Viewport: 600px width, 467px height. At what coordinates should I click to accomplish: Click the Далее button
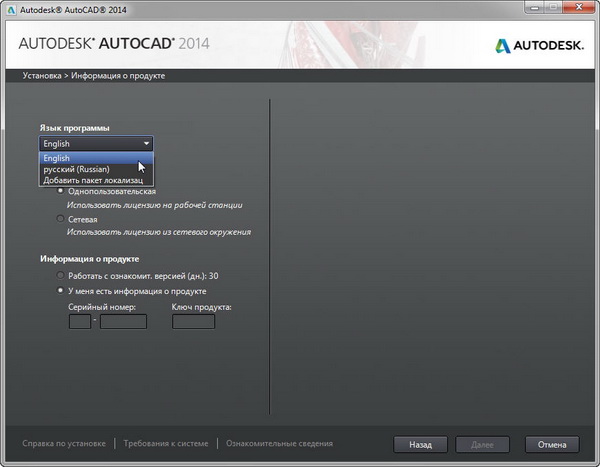click(x=482, y=444)
